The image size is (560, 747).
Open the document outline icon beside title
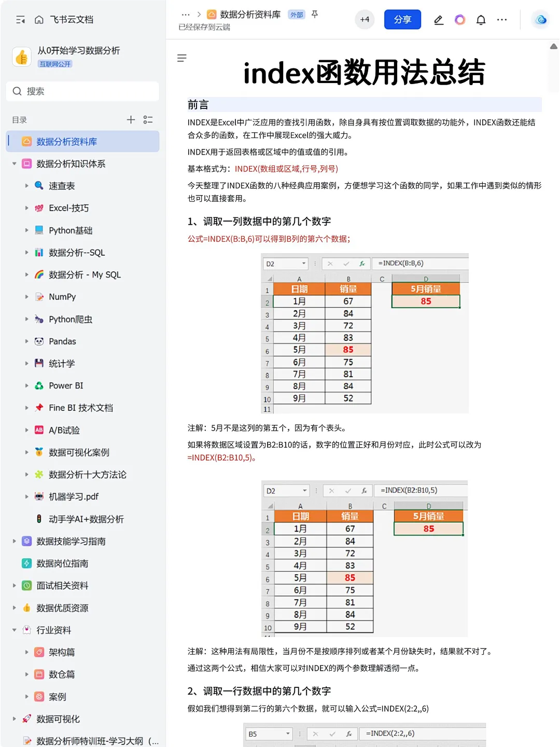pos(182,58)
